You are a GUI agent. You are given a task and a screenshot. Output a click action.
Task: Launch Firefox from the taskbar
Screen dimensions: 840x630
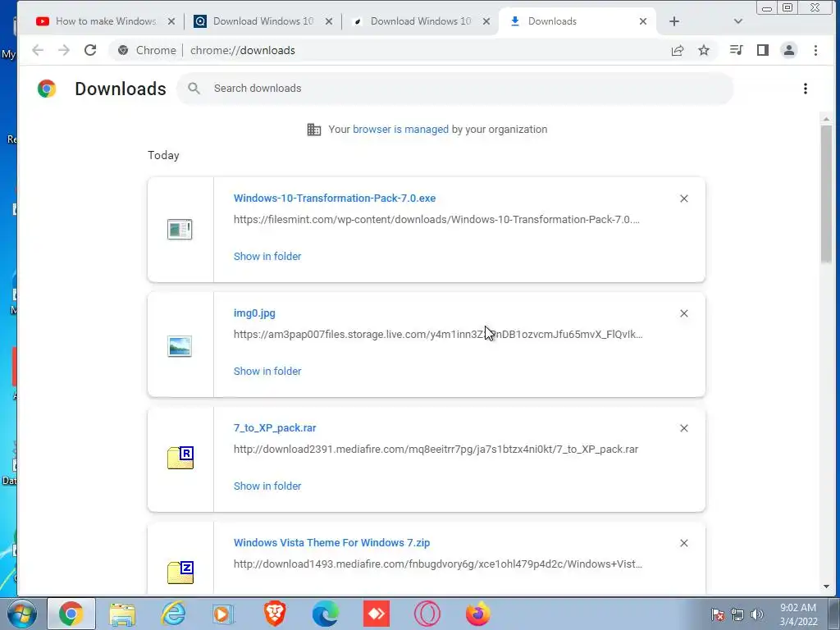478,614
